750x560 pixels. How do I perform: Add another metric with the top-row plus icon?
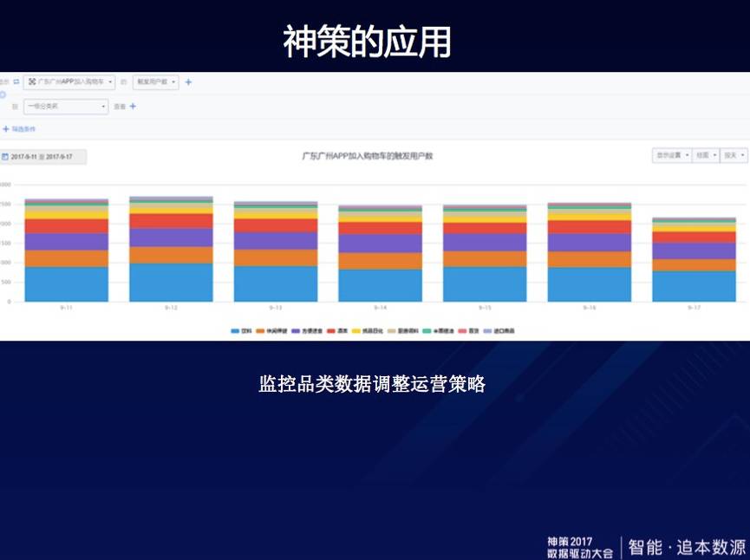pyautogui.click(x=188, y=82)
